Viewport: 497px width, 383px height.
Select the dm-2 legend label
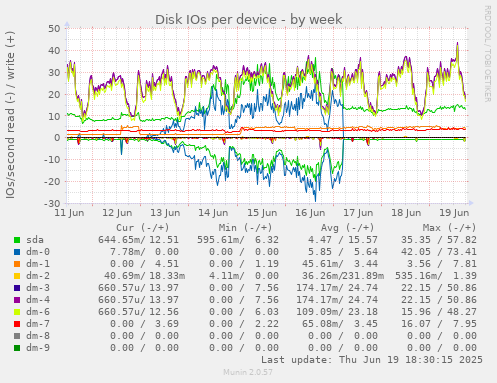point(38,276)
